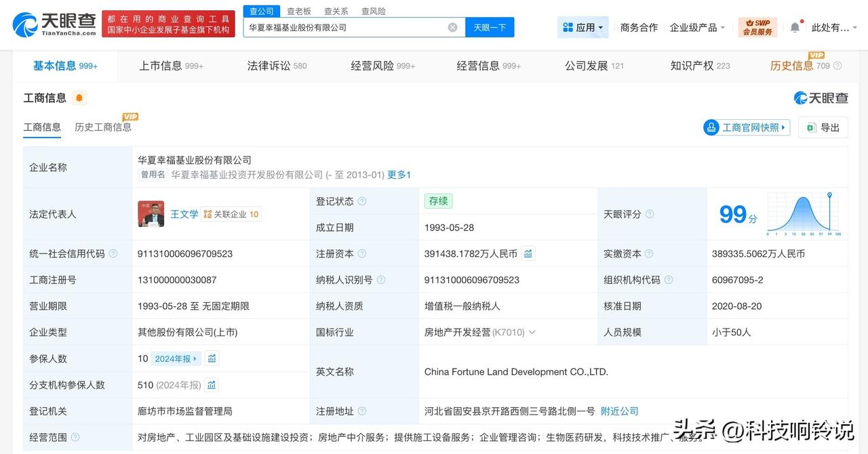Click the help icon next to 登记状态
Screen dimensions: 868x454
coord(362,201)
